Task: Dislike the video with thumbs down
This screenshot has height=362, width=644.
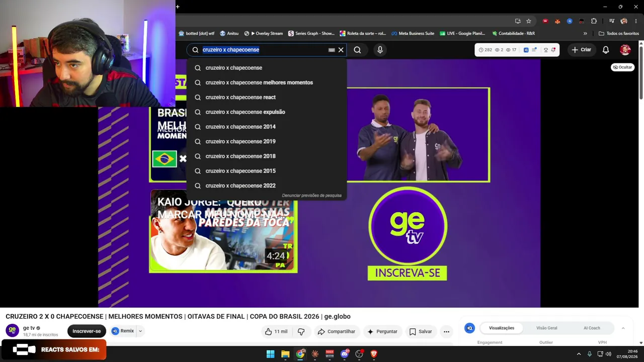Action: (301, 331)
